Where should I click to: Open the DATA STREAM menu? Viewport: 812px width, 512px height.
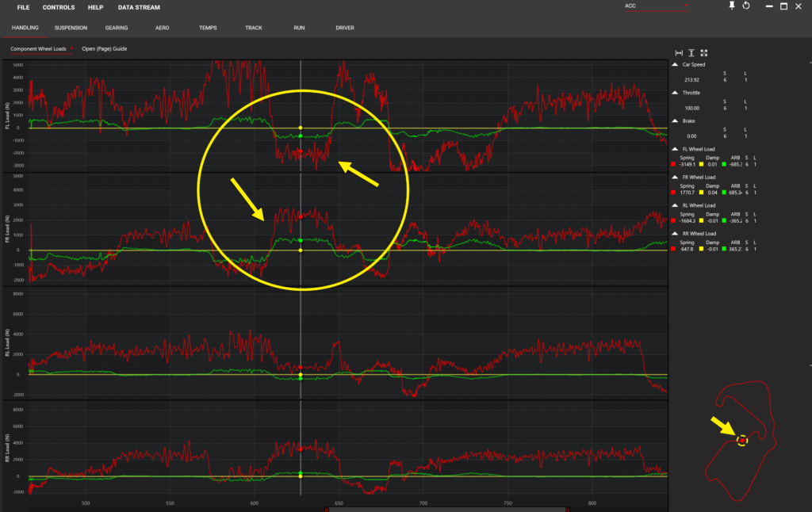(139, 7)
